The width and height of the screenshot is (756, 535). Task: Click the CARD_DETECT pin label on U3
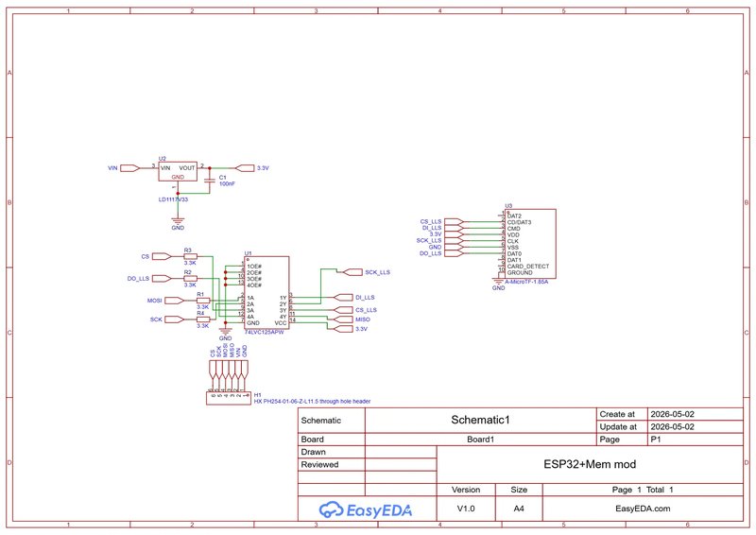point(528,267)
